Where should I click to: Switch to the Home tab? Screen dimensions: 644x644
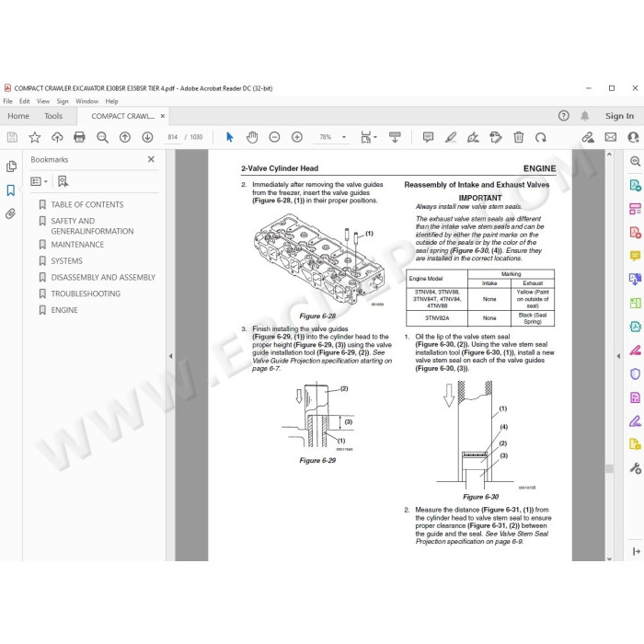(x=18, y=116)
